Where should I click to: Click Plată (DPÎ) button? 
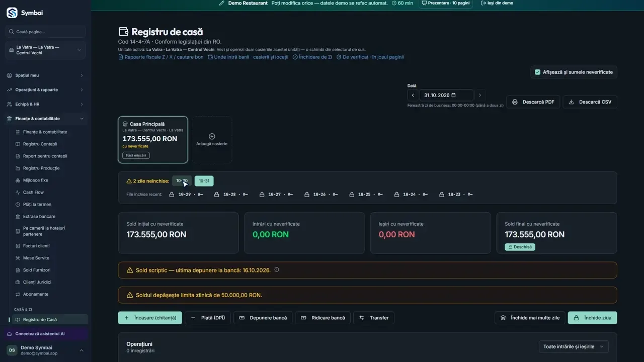click(x=208, y=318)
